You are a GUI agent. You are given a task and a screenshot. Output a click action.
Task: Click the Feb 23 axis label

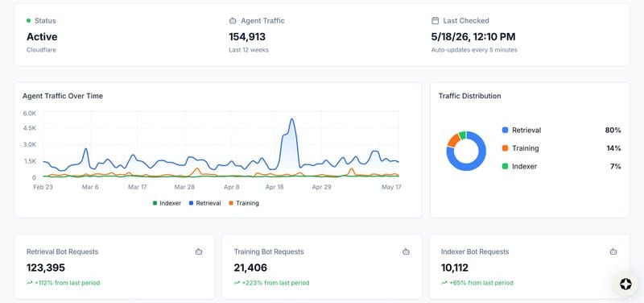coord(43,187)
